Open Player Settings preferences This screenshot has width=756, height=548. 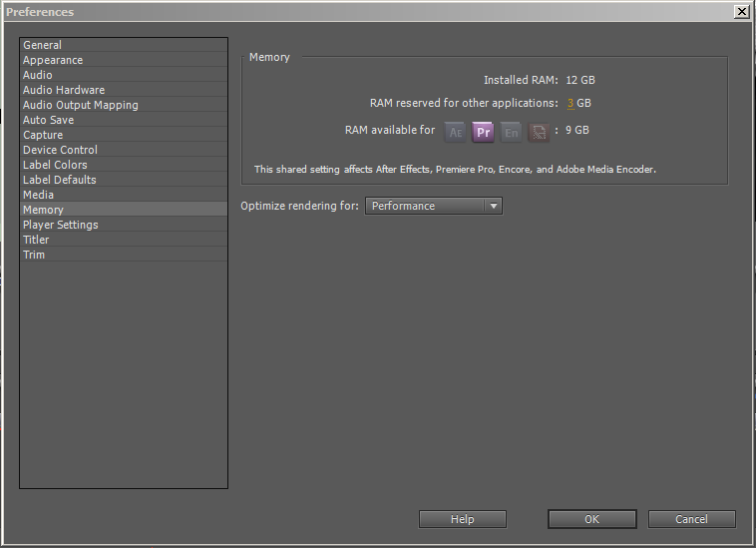[124, 225]
